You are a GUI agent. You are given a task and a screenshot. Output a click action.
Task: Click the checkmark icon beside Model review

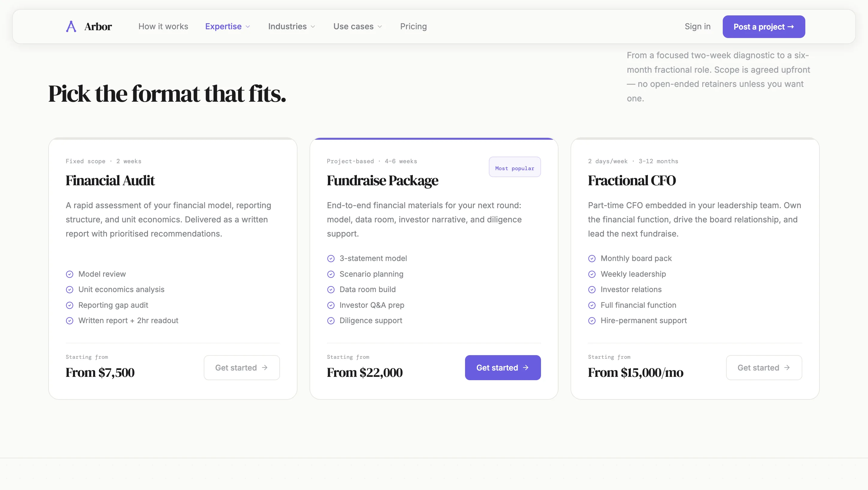(x=70, y=274)
